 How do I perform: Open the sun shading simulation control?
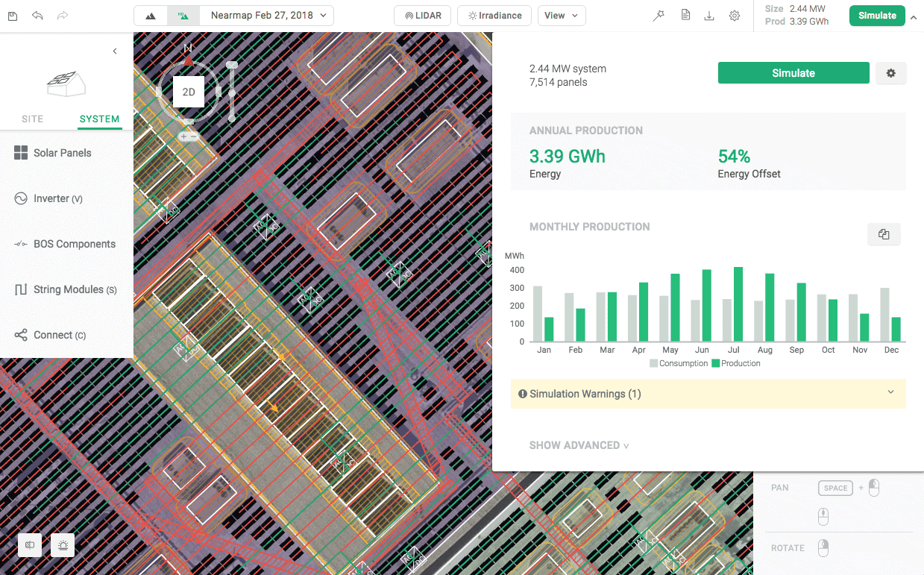point(63,544)
